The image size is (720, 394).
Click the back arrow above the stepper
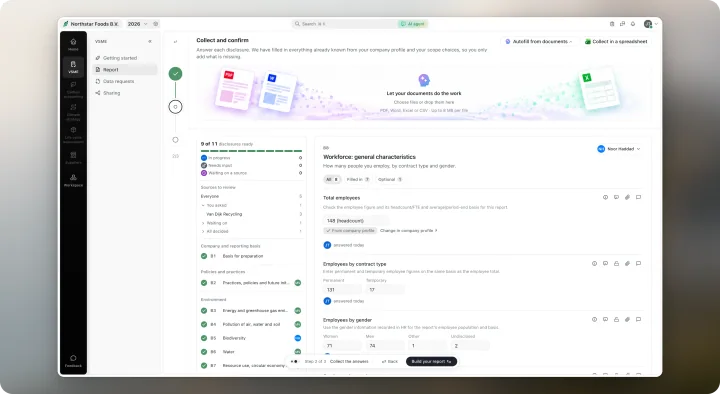175,42
